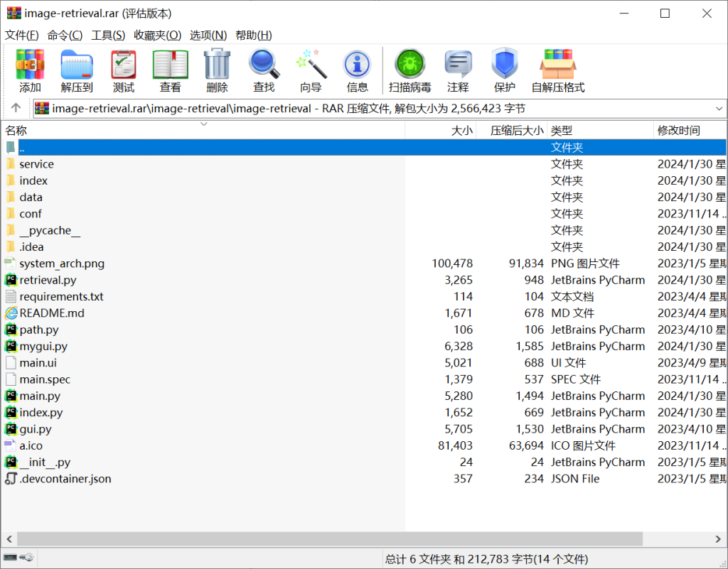Select the service folder in list
Viewport: 728px width, 569px height.
click(x=36, y=164)
